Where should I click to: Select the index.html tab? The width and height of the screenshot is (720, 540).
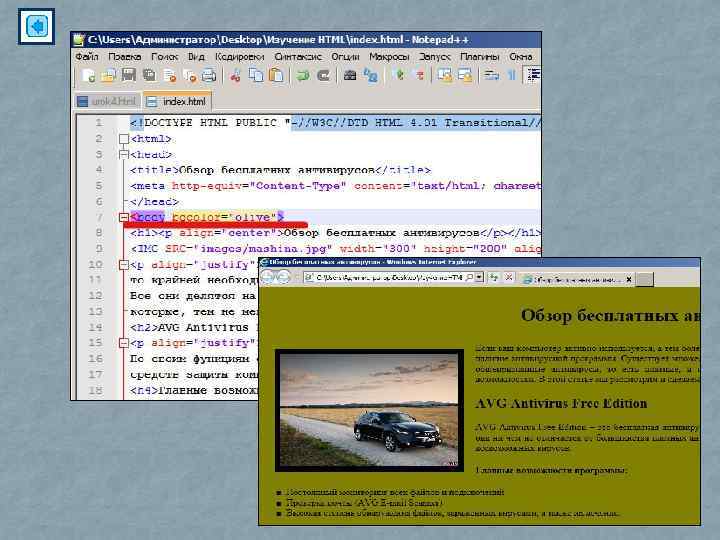[177, 101]
